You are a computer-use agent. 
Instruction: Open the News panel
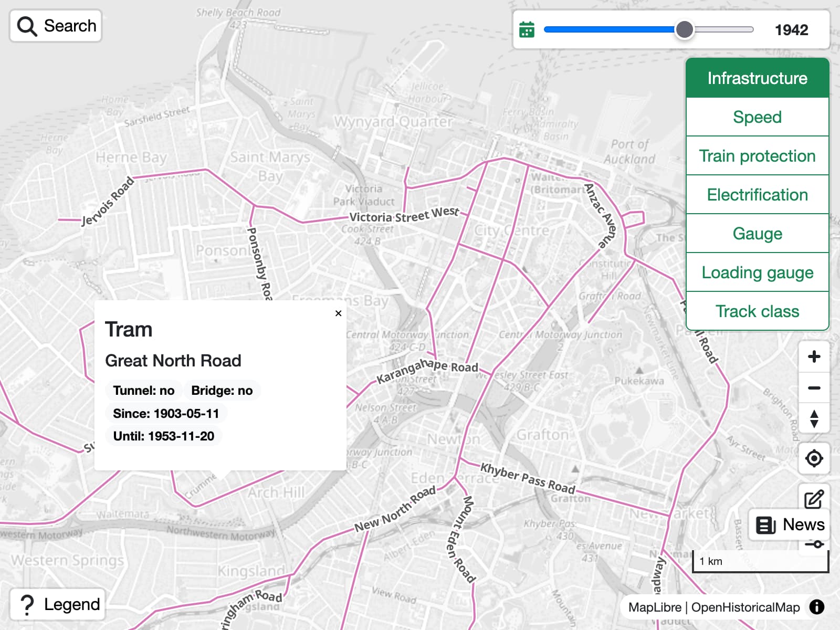point(790,524)
